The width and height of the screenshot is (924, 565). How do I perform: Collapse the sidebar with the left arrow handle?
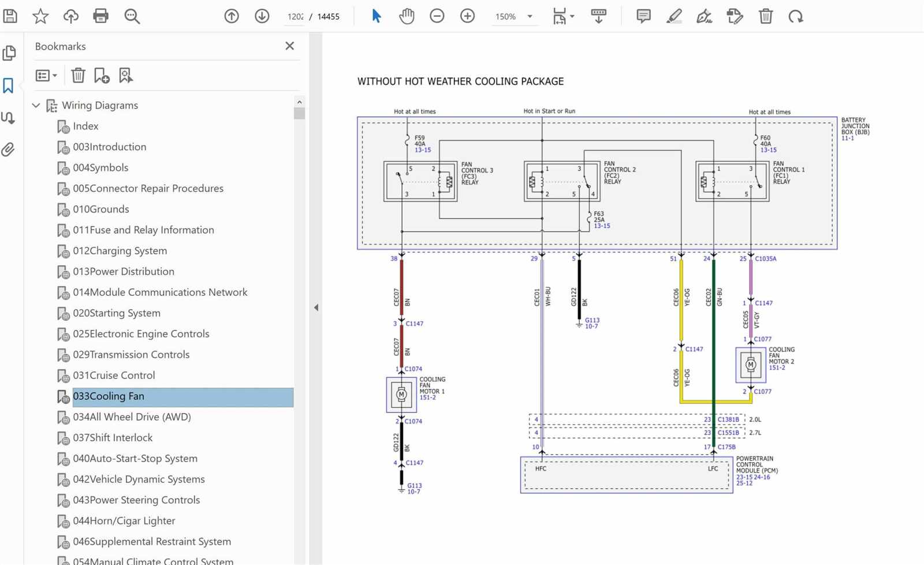pyautogui.click(x=316, y=308)
